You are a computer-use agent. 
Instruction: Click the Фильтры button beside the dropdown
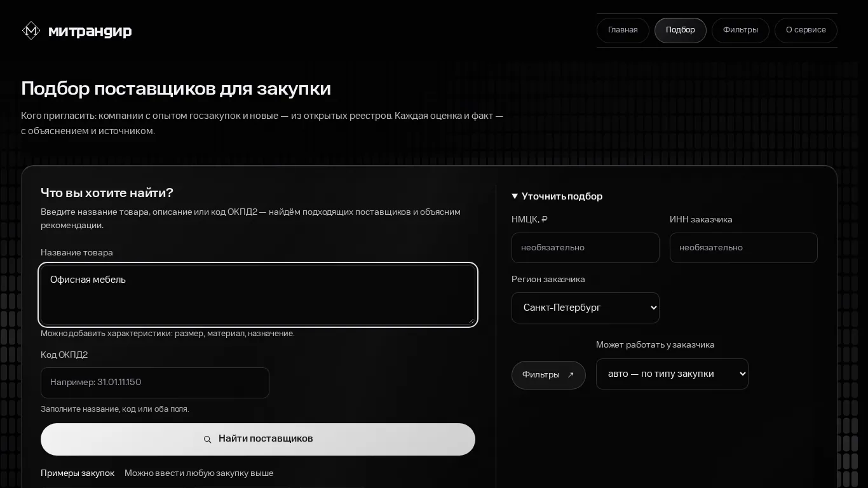pos(548,375)
